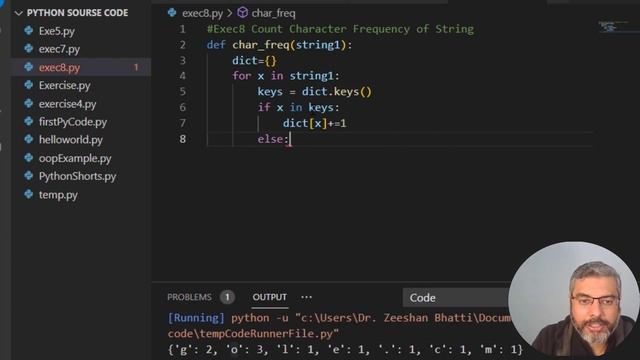Image resolution: width=640 pixels, height=360 pixels.
Task: Click the 'for x in string1:' line
Action: pos(286,76)
